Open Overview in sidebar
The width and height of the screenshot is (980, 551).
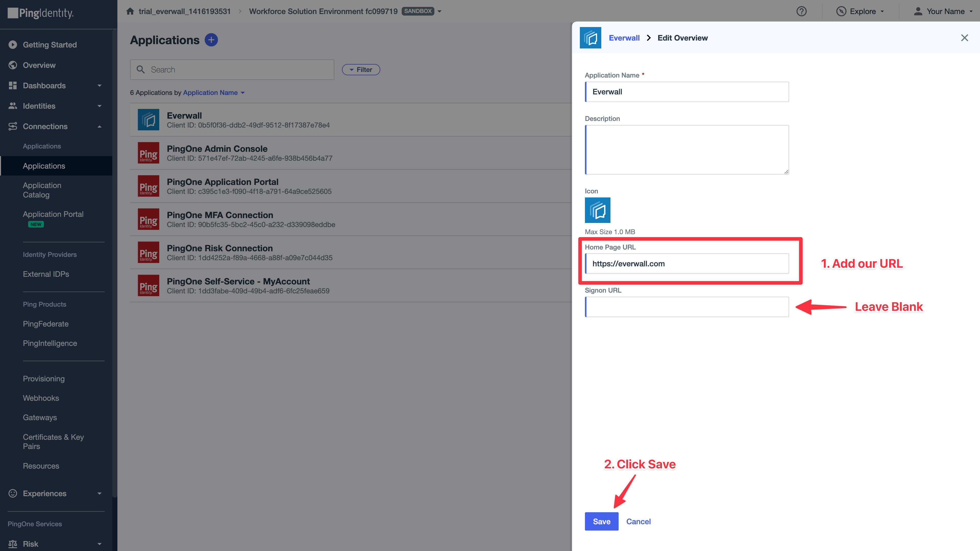coord(39,65)
